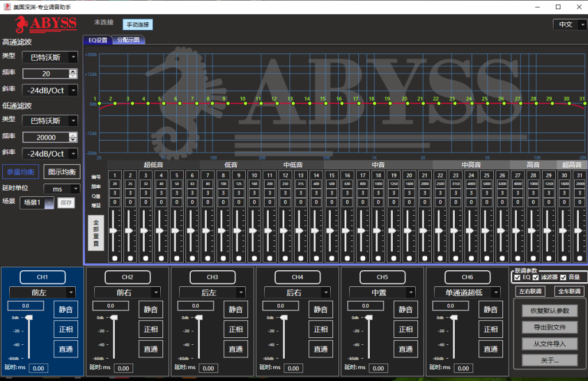Click the Q值 field of EQ band 10
Viewport: 588px width, 381px height.
coord(254,193)
